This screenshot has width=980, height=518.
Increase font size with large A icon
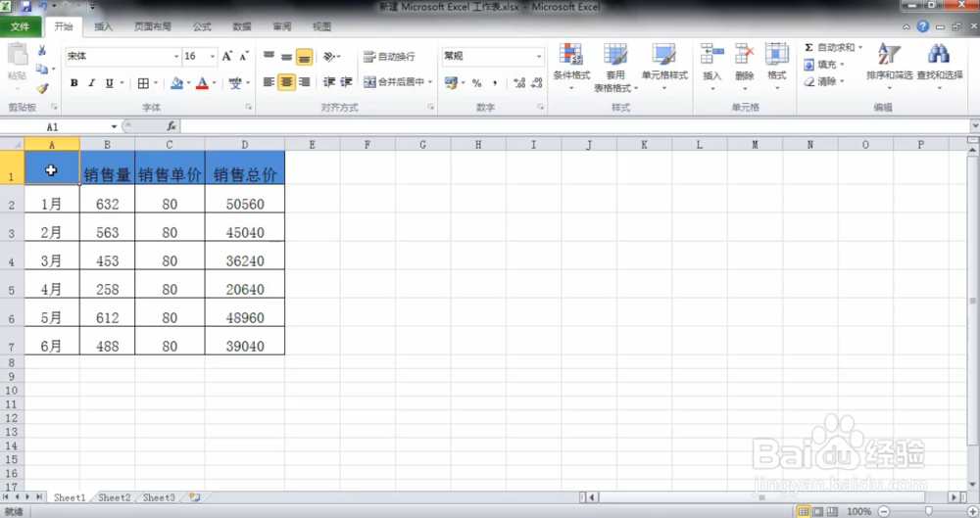227,56
